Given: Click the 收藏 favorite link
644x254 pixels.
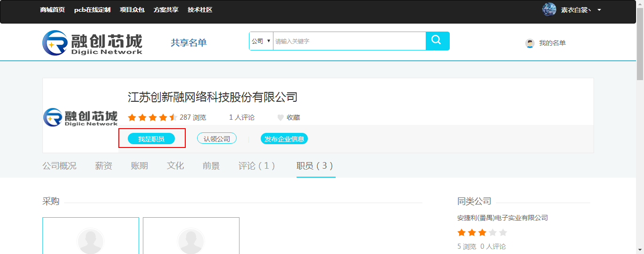Looking at the screenshot, I should coord(293,118).
